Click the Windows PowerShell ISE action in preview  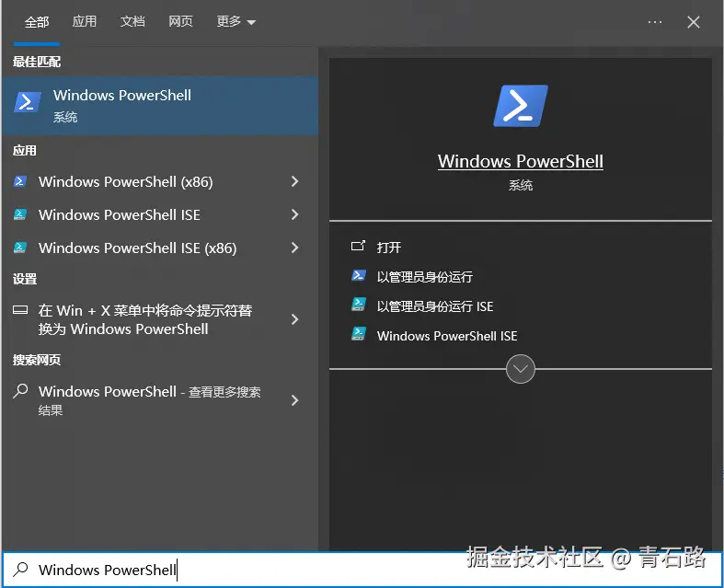(447, 336)
